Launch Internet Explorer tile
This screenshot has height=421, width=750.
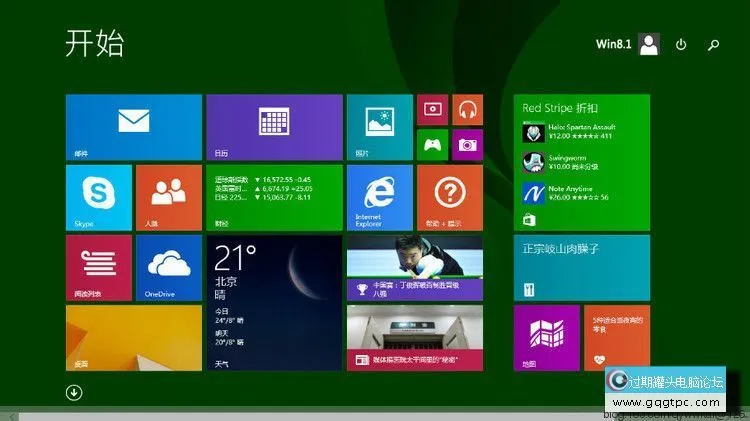click(379, 197)
